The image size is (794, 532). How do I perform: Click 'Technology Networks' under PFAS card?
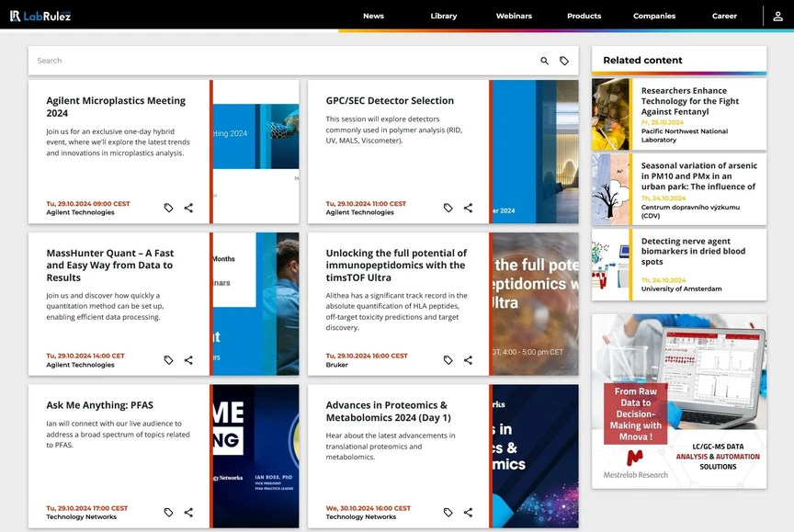click(81, 516)
